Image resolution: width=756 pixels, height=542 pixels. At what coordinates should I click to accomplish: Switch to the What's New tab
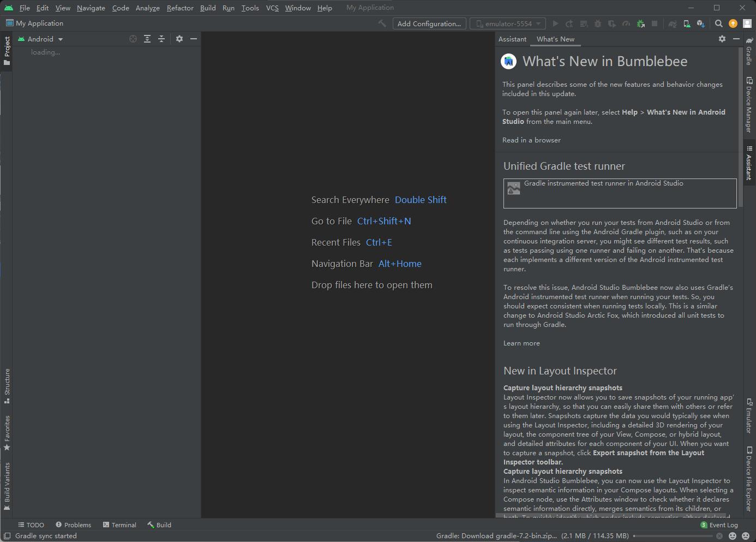pos(555,39)
